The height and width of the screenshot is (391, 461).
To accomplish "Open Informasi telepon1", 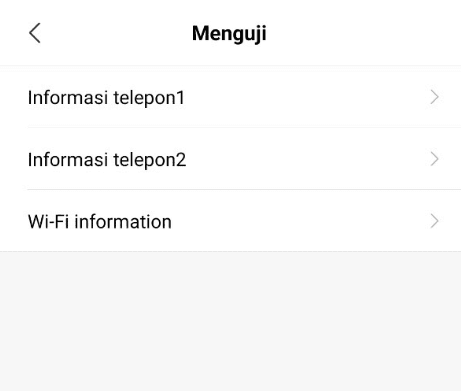I will (x=230, y=97).
